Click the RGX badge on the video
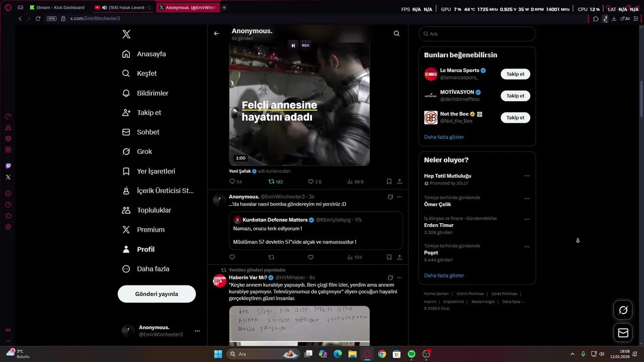 (x=305, y=45)
